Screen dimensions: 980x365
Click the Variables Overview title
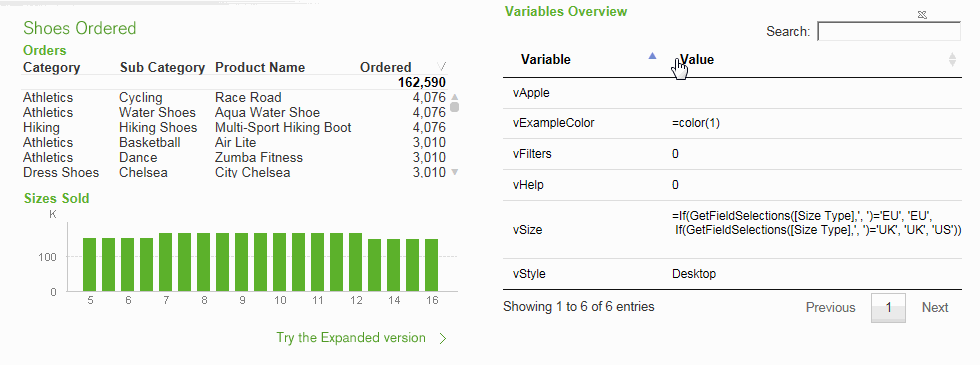click(x=566, y=11)
